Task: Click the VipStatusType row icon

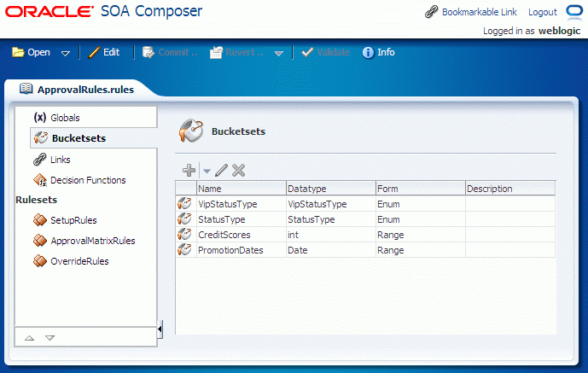Action: (x=184, y=203)
